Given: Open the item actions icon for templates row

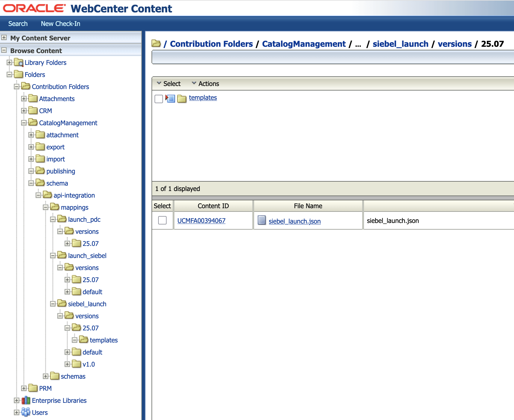Looking at the screenshot, I should click(x=170, y=98).
